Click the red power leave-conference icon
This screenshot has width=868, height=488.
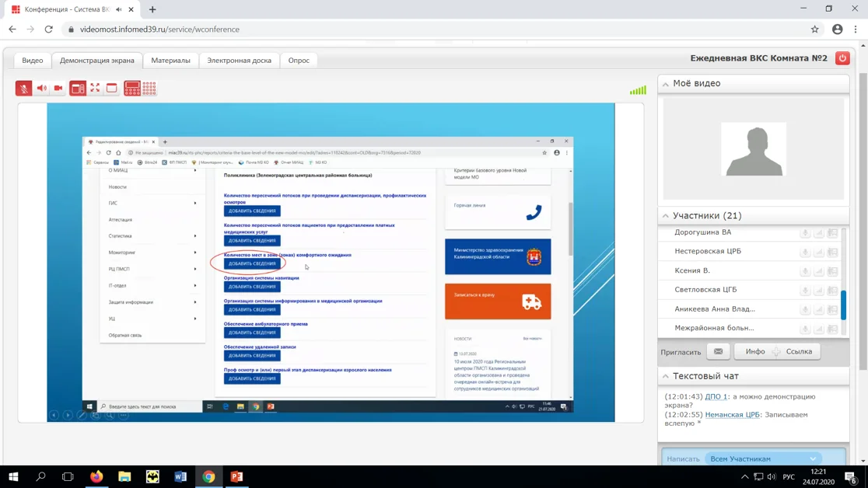(842, 58)
